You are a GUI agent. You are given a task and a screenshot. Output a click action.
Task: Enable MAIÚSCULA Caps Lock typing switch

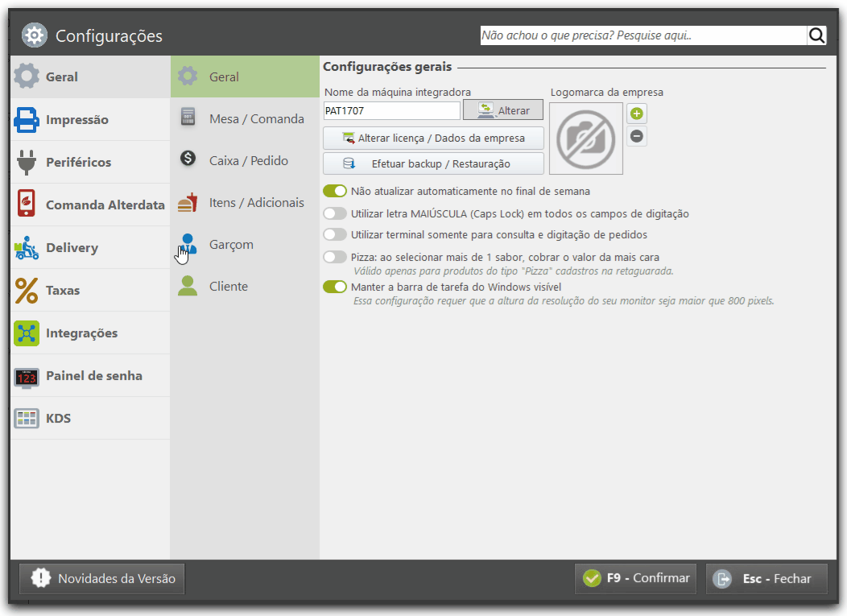335,213
